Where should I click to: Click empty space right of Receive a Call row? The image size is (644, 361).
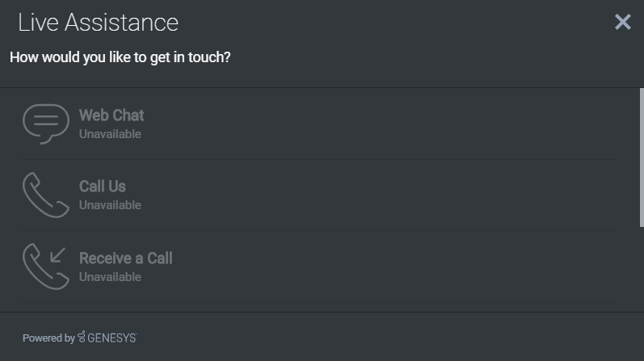404,266
